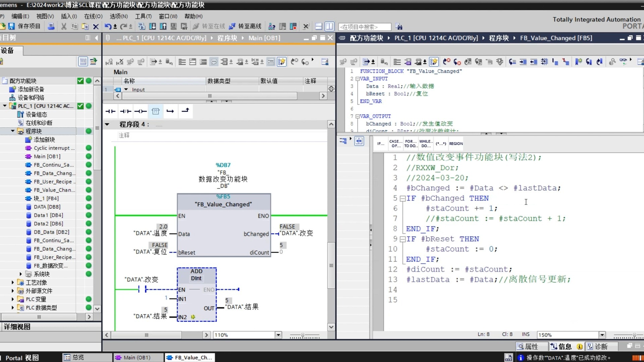Image resolution: width=644 pixels, height=362 pixels.
Task: Click the project search input field
Action: pyautogui.click(x=365, y=26)
